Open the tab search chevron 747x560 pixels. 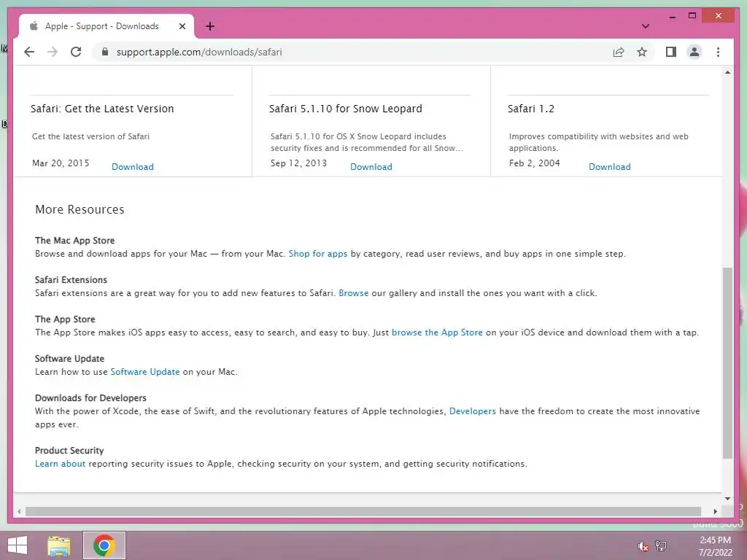coord(645,26)
